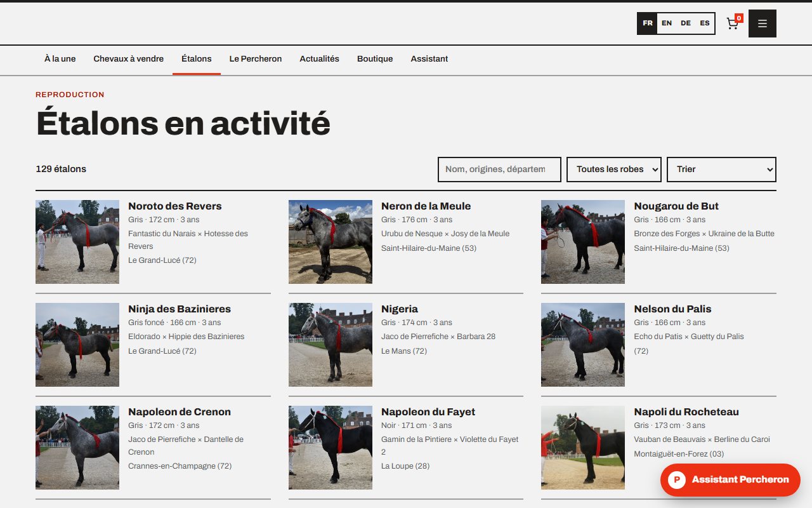The image size is (812, 508).
Task: Open the Nigeria stallion link
Action: point(400,309)
